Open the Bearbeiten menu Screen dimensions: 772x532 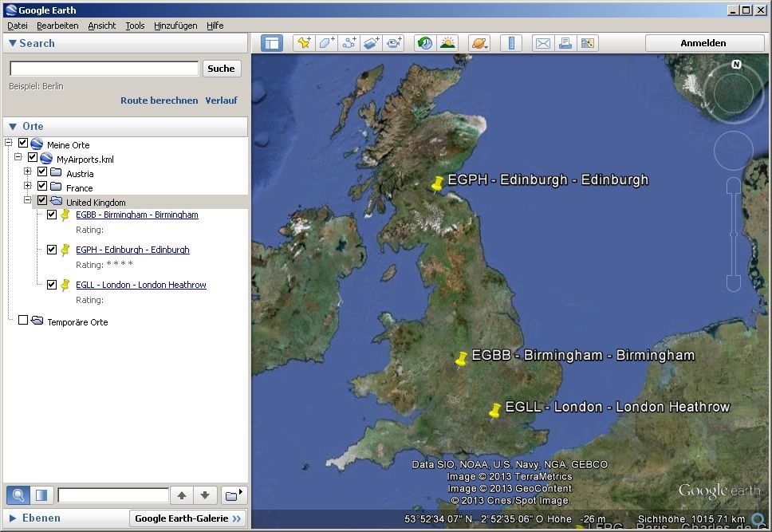click(57, 26)
